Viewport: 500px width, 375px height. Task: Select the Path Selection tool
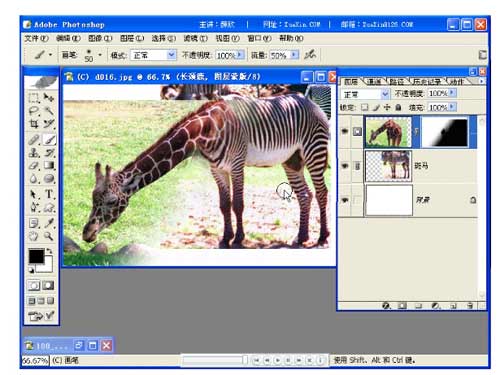[x=34, y=194]
